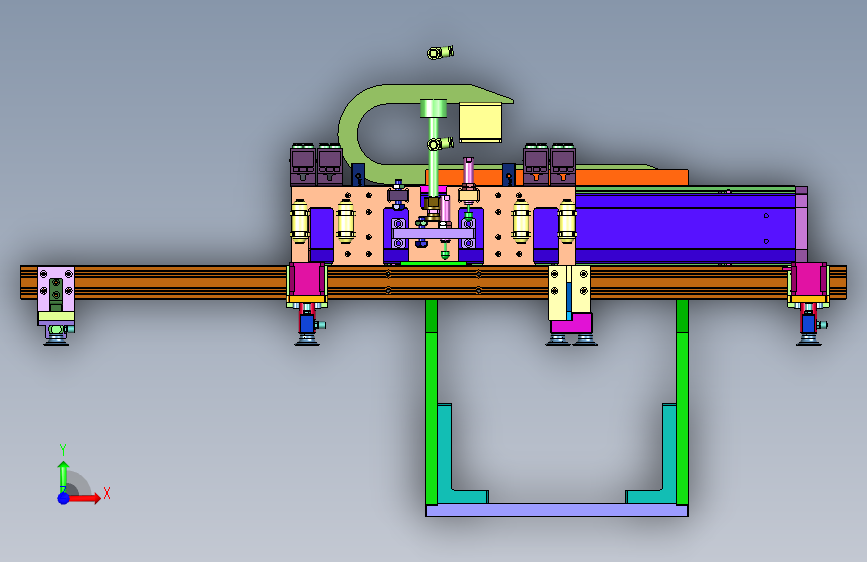867x562 pixels.
Task: Select the yellow box beside the C-bracket
Action: coord(480,122)
